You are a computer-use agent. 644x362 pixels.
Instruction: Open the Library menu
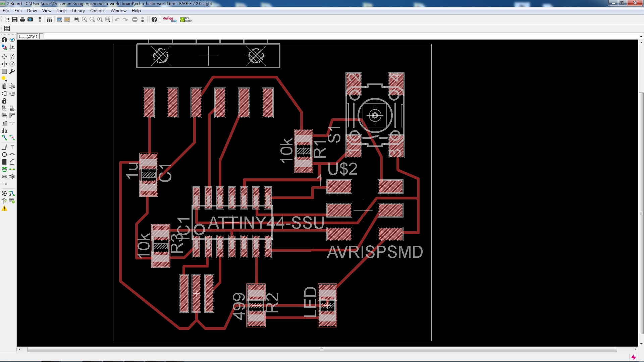(x=78, y=11)
